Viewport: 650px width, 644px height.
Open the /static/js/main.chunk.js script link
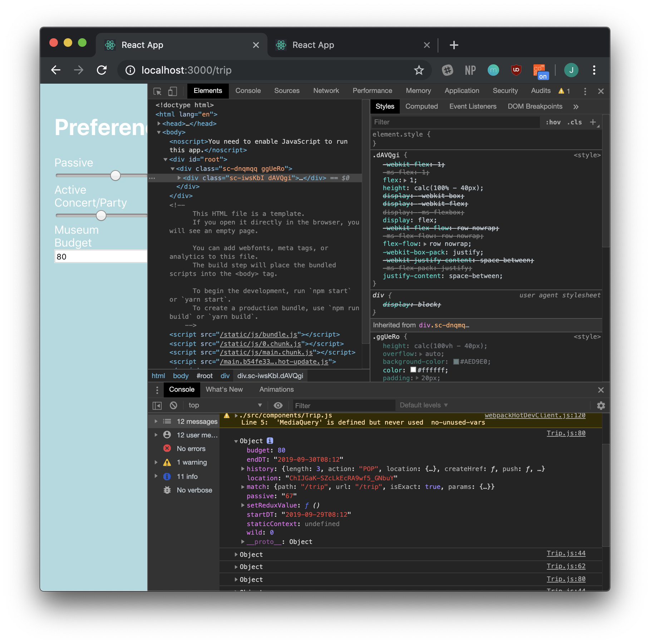tap(266, 353)
